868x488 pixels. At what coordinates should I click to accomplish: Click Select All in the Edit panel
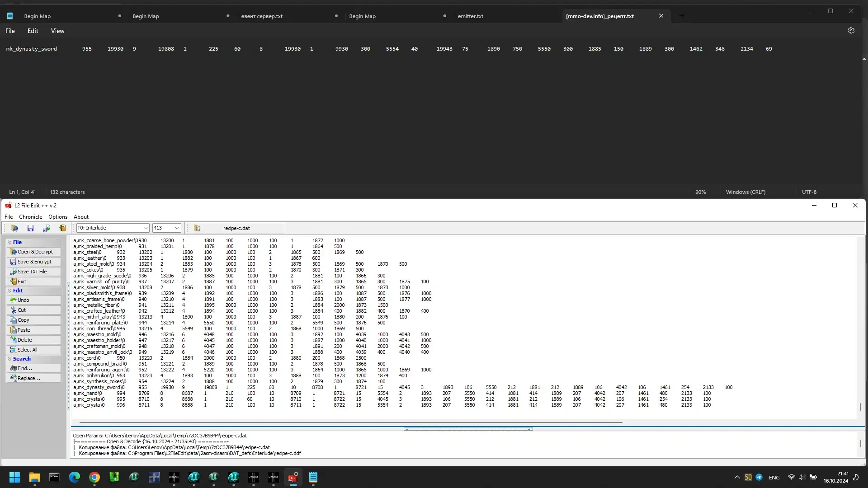pos(34,350)
